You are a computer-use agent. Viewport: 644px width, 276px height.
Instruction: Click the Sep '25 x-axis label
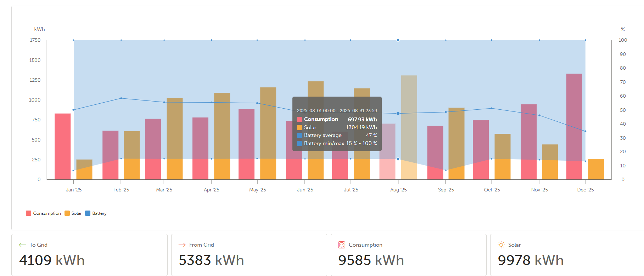click(446, 190)
